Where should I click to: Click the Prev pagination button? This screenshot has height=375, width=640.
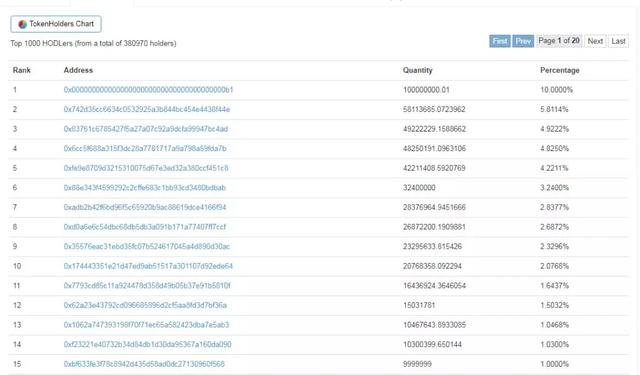tap(523, 41)
